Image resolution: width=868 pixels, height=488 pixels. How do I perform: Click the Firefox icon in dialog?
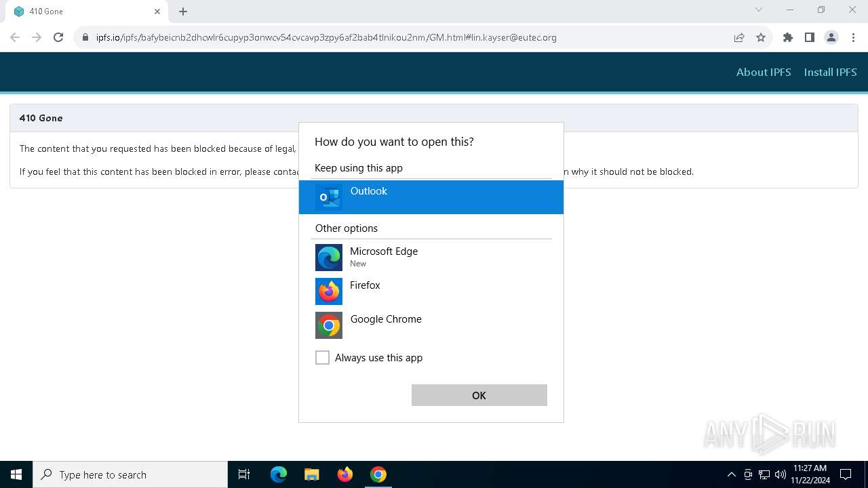point(329,291)
